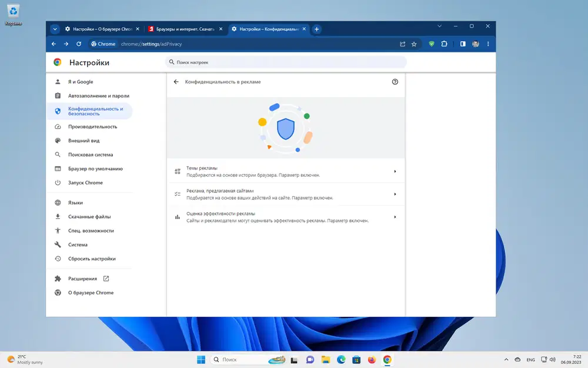Screen dimensions: 588x368
Task: Open the clock and date flyout
Action: point(571,359)
